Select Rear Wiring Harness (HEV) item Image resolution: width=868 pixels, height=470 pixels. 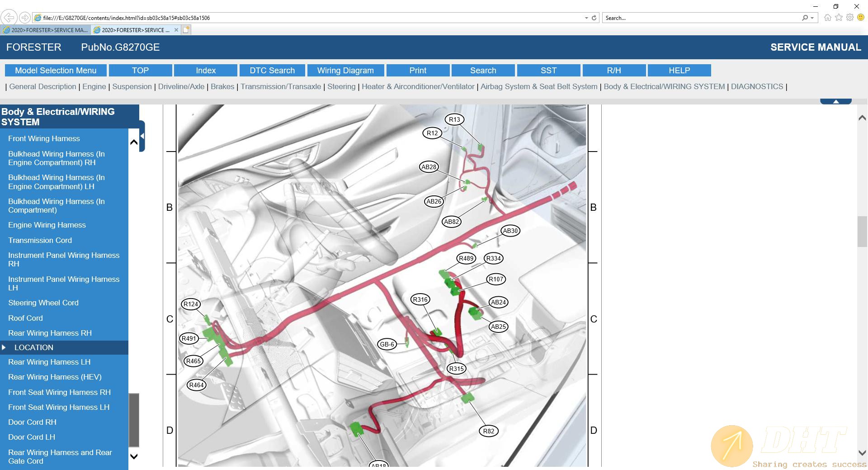pos(55,377)
